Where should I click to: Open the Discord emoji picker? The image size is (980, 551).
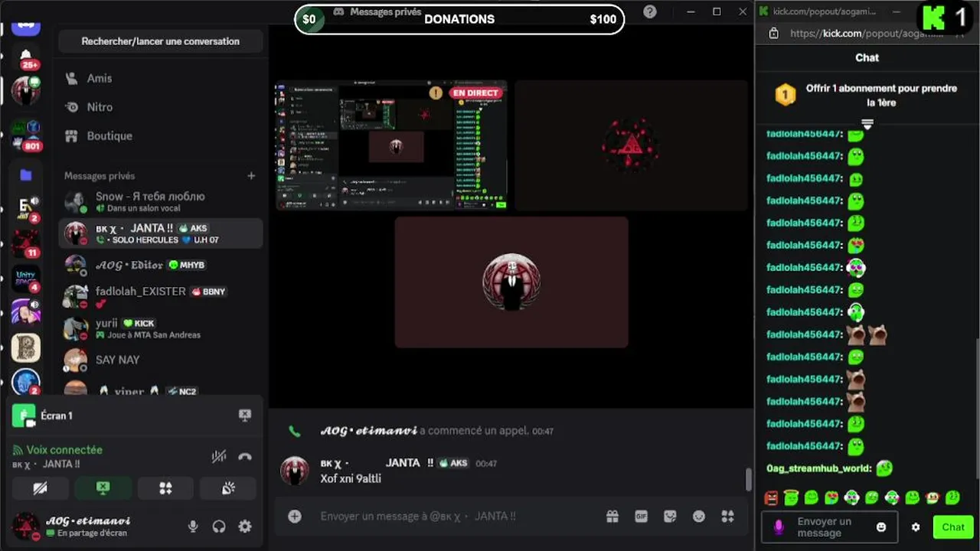click(x=699, y=517)
